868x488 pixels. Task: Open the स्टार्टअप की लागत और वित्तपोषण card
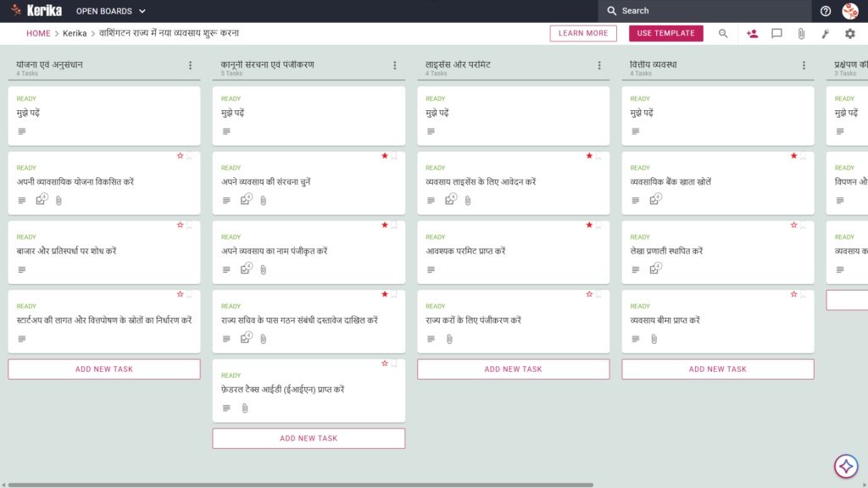point(104,321)
